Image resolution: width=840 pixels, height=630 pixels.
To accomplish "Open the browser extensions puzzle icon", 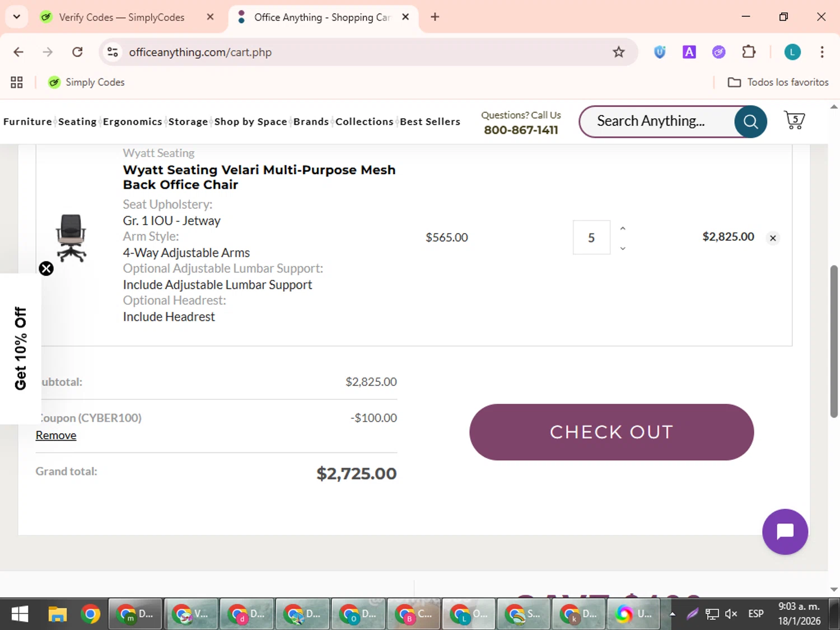I will tap(749, 52).
